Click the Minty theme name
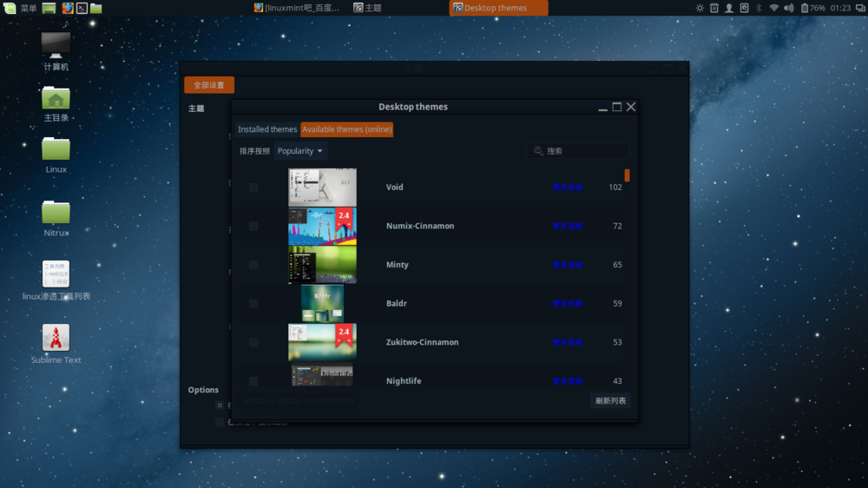The image size is (868, 488). click(x=398, y=265)
